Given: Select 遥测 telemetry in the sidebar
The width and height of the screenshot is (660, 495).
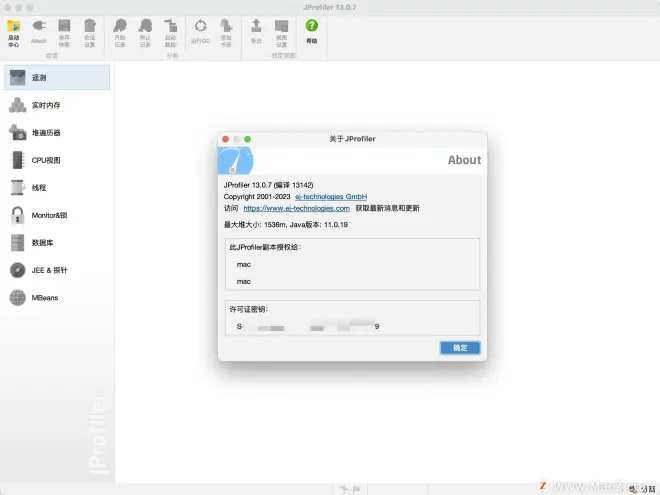Looking at the screenshot, I should (x=57, y=77).
